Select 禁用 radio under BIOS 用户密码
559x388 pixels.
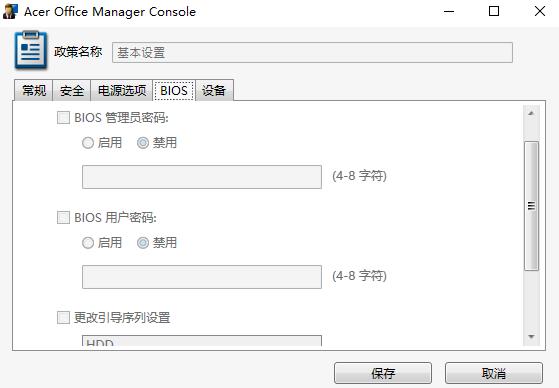pyautogui.click(x=143, y=243)
